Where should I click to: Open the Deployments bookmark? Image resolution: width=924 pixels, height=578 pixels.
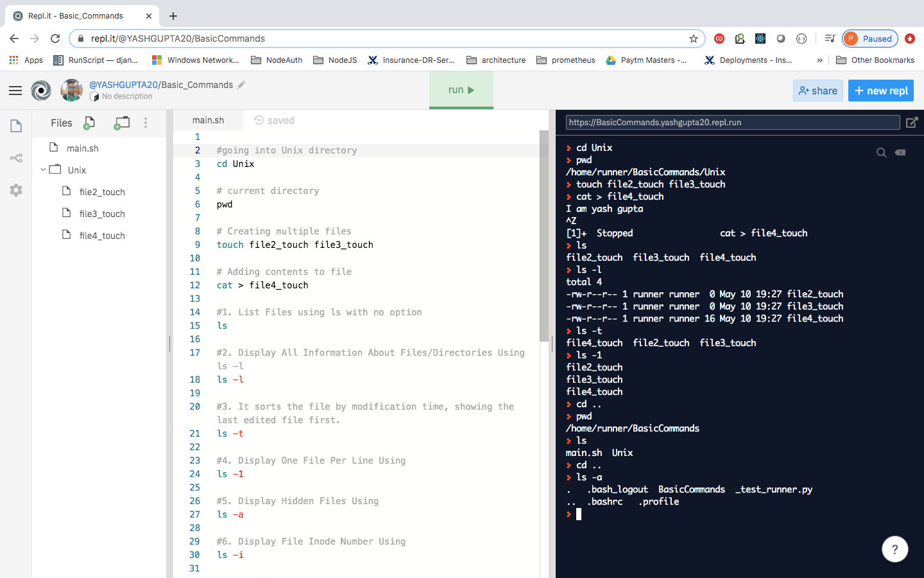(x=748, y=60)
